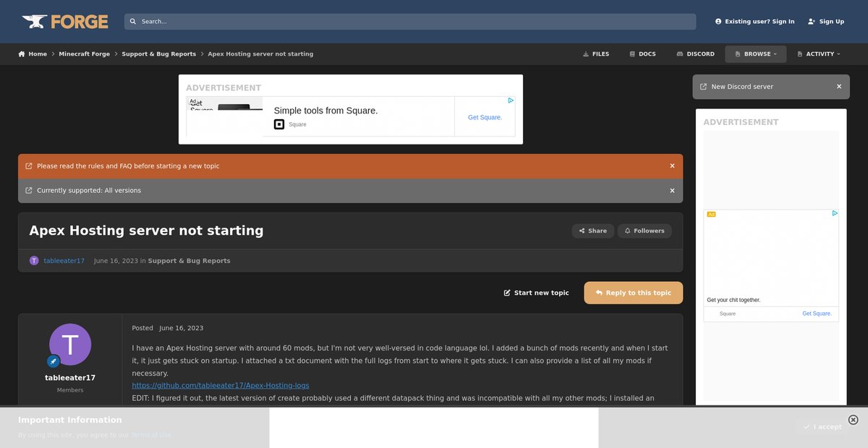
Task: Click the Square logo in the banner ad
Action: tap(279, 124)
